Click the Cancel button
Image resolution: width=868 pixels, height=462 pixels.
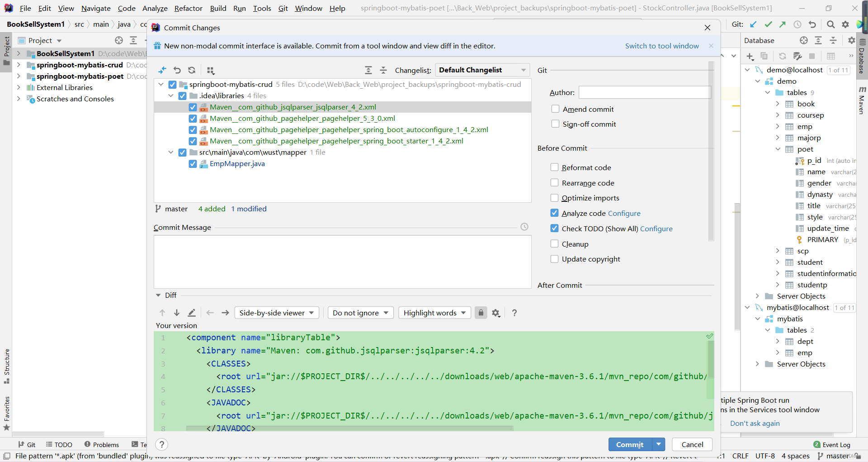point(692,444)
